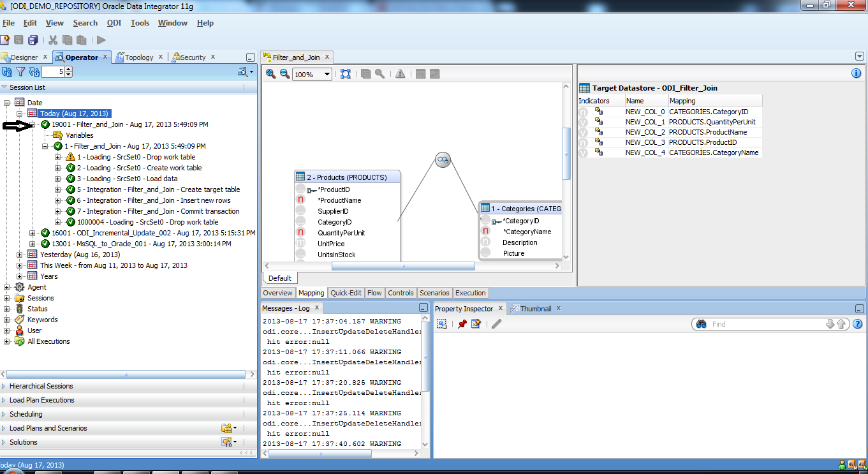This screenshot has height=474, width=868.
Task: Switch to the Designer navigator tab
Action: click(24, 57)
